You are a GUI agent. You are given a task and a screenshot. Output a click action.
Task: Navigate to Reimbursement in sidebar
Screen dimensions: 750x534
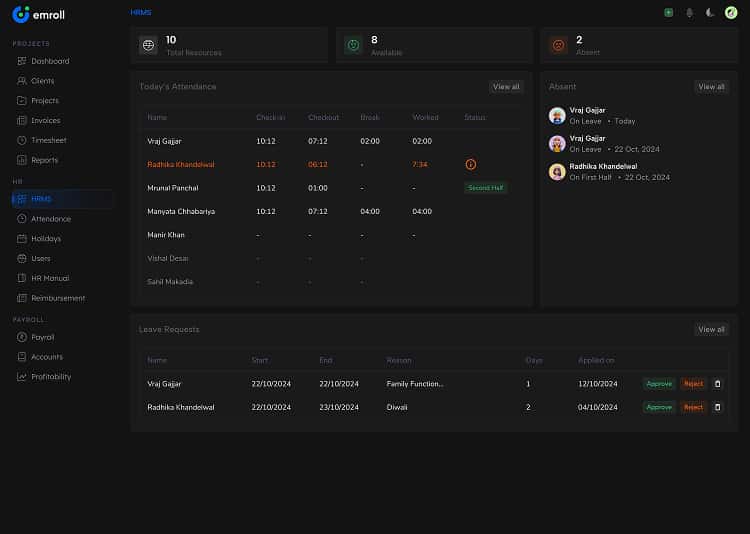[x=57, y=298]
